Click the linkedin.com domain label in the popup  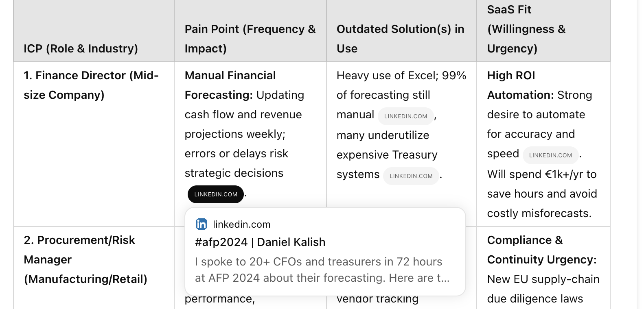[x=242, y=224]
